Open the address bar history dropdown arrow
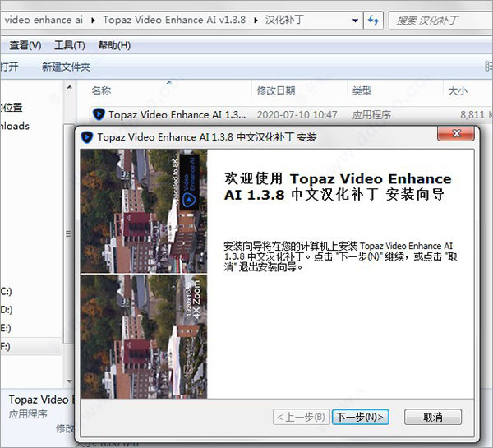This screenshot has width=493, height=448. point(355,21)
